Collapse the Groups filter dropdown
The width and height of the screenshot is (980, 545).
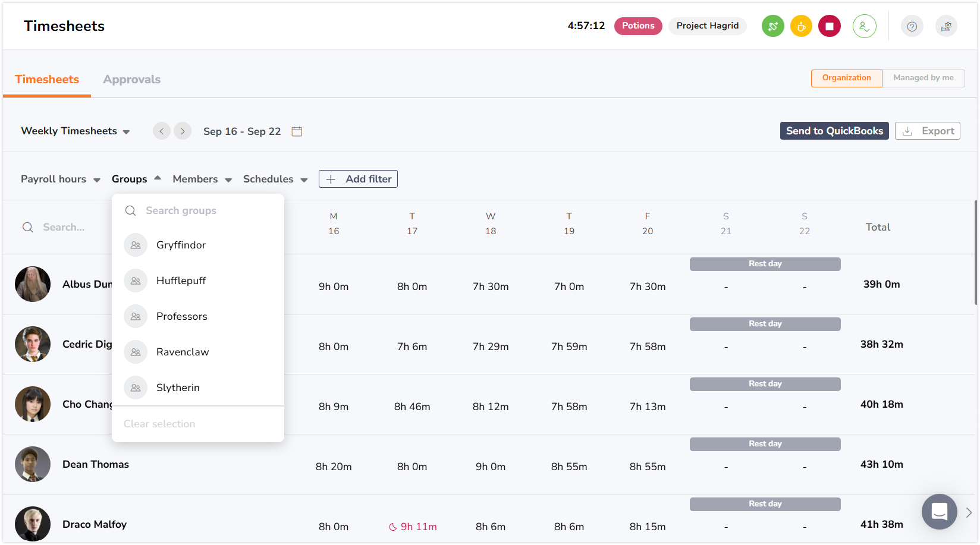[x=136, y=179]
